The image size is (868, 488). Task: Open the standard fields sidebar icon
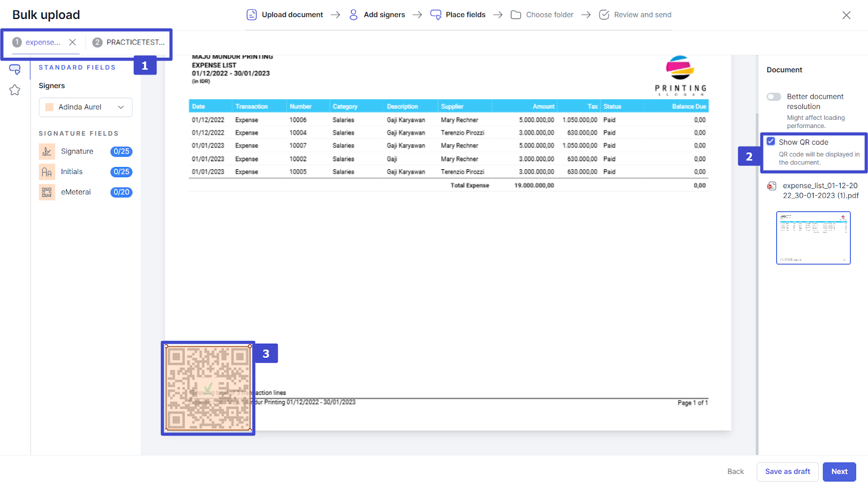coord(15,69)
